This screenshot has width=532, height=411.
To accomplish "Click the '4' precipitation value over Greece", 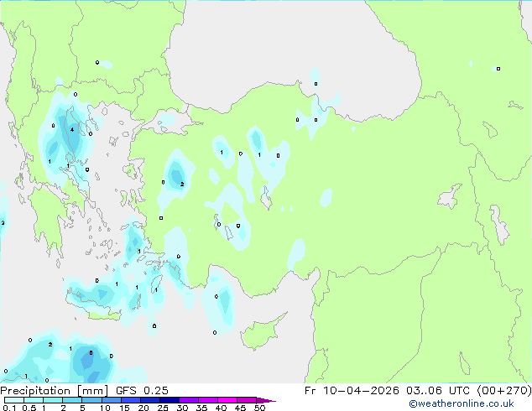I will pos(72,129).
